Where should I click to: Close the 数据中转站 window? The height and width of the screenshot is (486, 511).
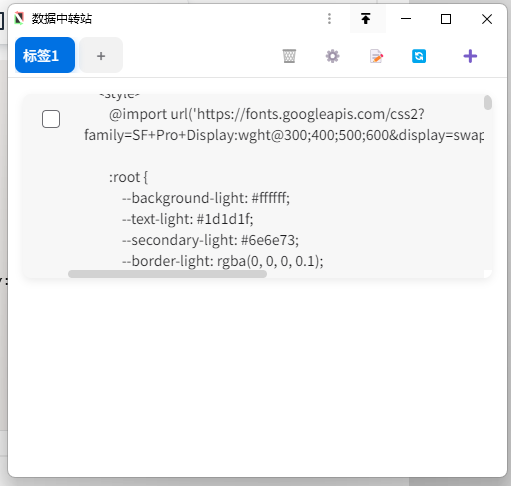(487, 19)
